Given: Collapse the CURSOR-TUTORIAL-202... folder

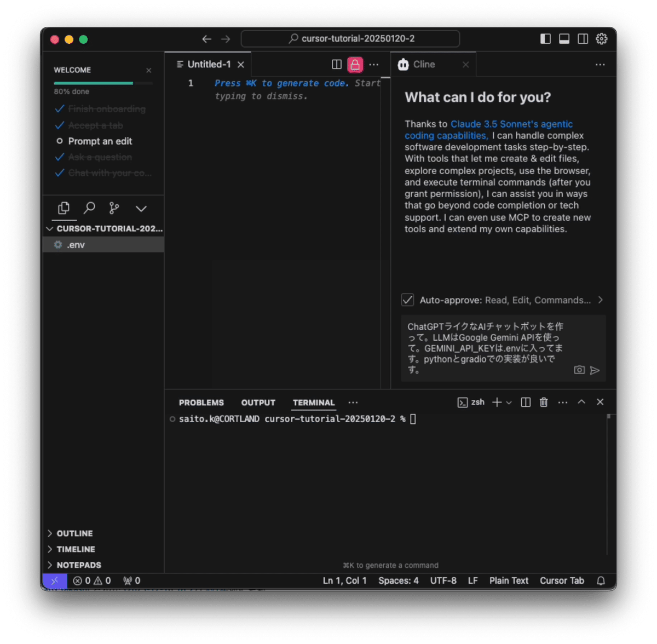Looking at the screenshot, I should [x=104, y=228].
